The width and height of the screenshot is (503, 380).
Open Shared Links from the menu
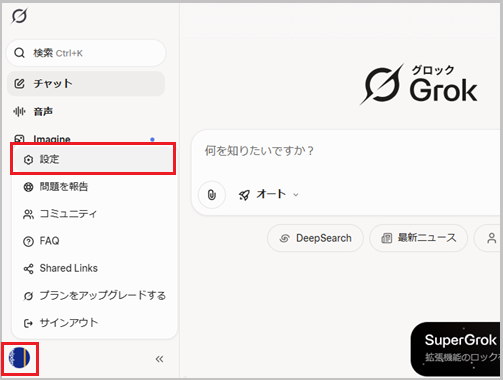tap(93, 268)
